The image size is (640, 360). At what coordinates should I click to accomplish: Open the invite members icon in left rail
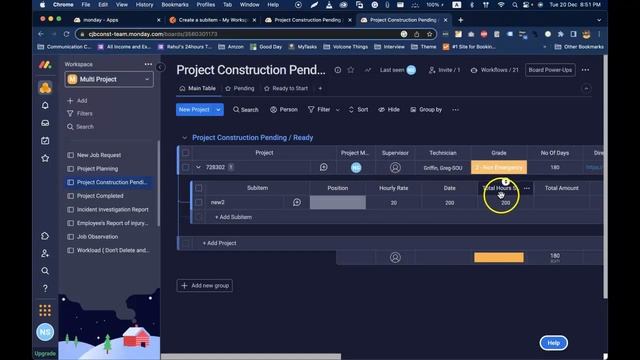(x=45, y=253)
